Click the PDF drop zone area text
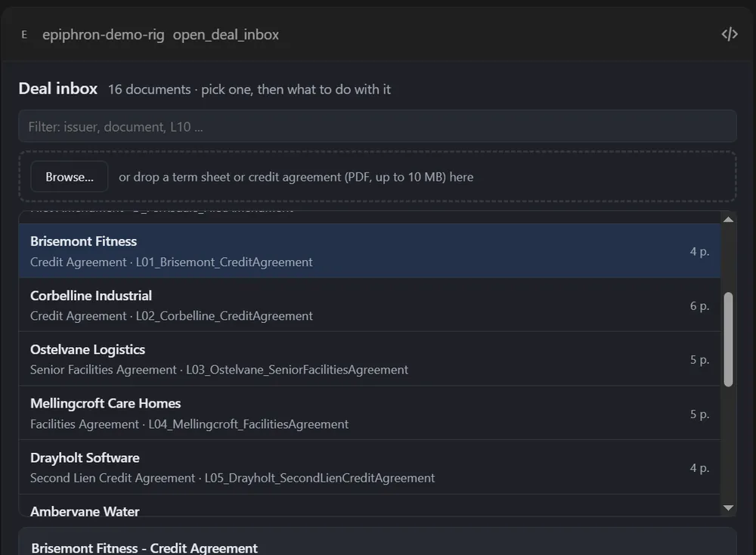The height and width of the screenshot is (555, 756). [296, 177]
